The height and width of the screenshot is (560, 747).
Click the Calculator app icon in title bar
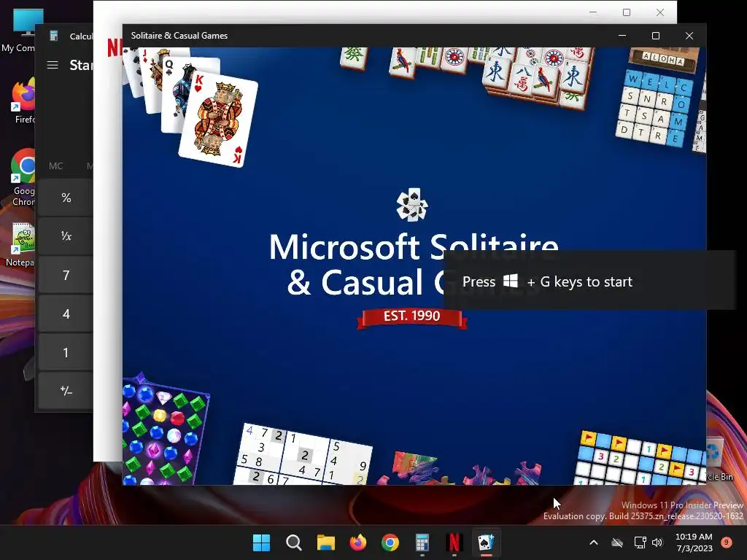[x=54, y=36]
